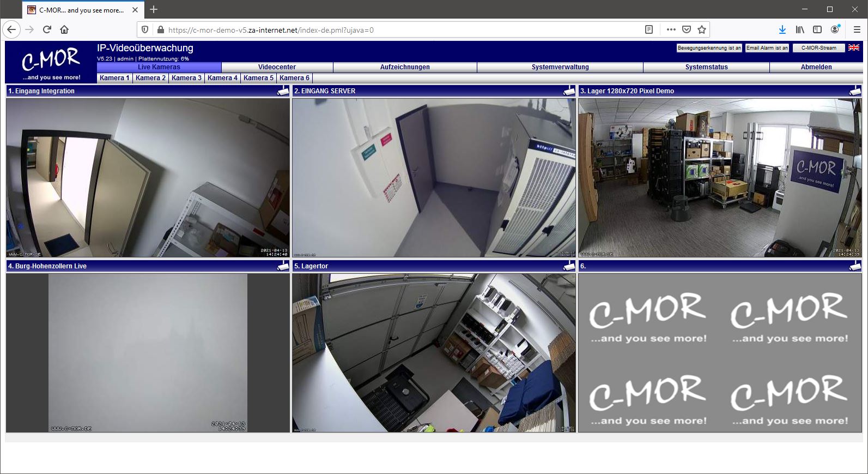Viewport: 868px width, 474px height.
Task: Click the camera 6 placeholder image
Action: pyautogui.click(x=720, y=353)
